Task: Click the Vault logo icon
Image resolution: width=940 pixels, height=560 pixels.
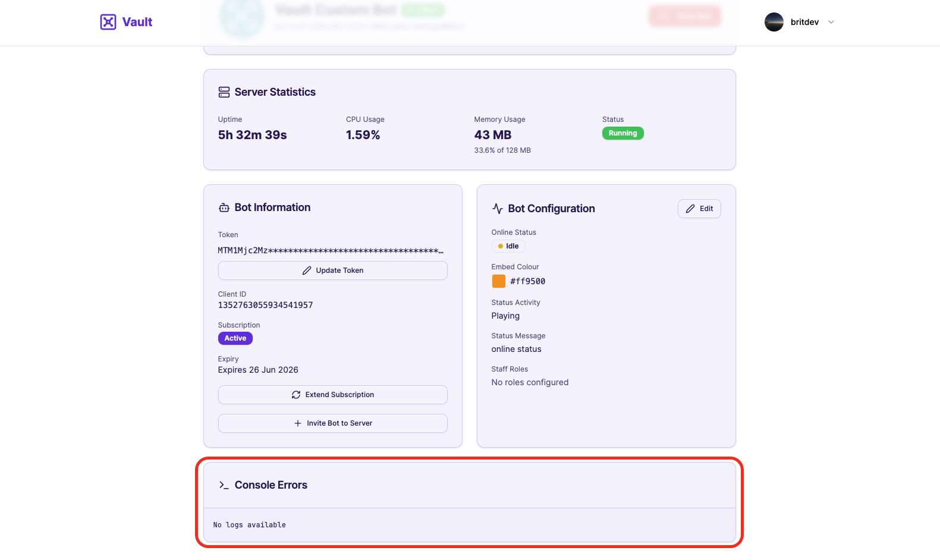Action: click(108, 22)
